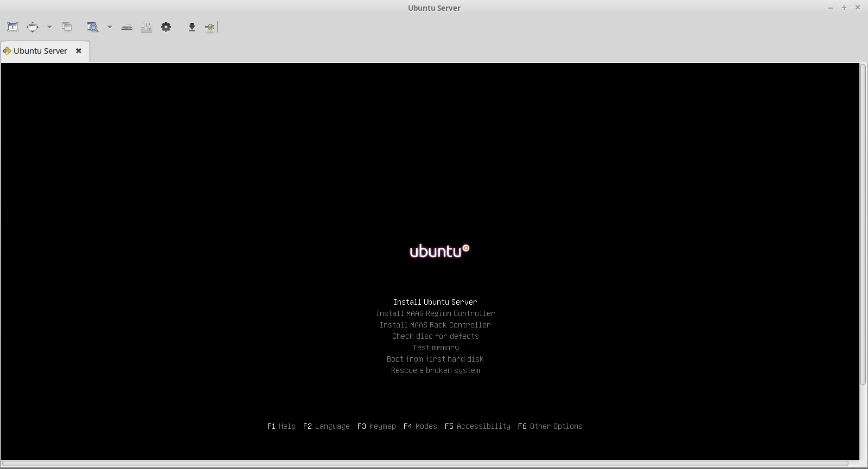Click the ubuntu logo in the remote screen

point(439,250)
